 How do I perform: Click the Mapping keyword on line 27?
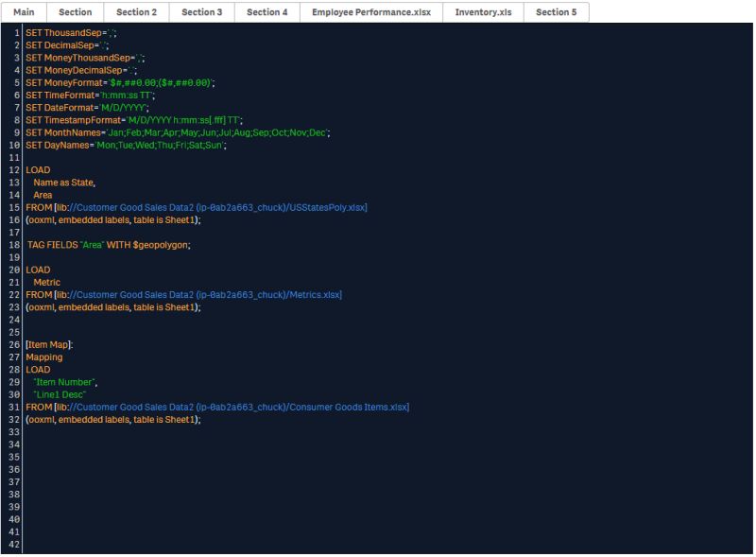[43, 357]
